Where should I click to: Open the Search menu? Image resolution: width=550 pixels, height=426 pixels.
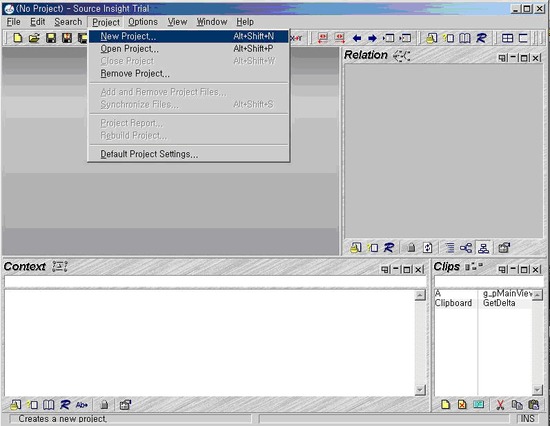(68, 22)
